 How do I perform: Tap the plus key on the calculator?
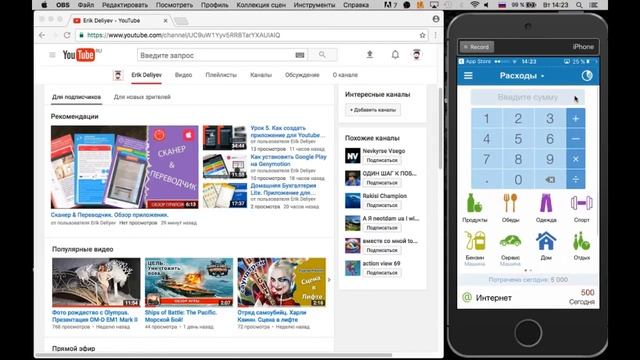[576, 118]
